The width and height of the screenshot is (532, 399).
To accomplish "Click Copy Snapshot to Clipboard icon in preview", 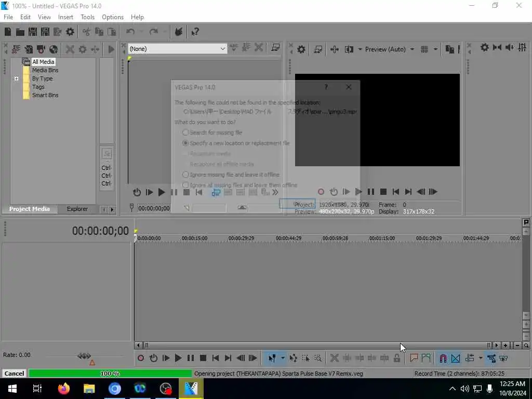I will point(449,49).
